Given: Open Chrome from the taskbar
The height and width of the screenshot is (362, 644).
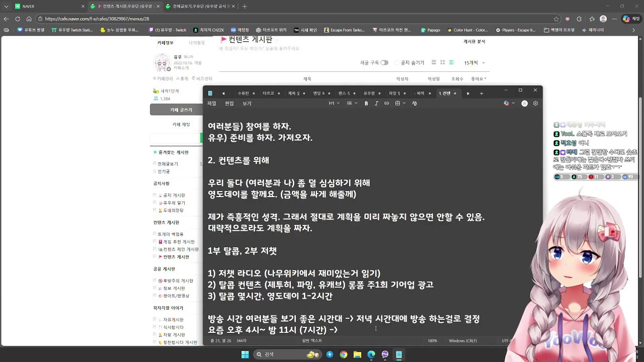Looking at the screenshot, I should (343, 354).
